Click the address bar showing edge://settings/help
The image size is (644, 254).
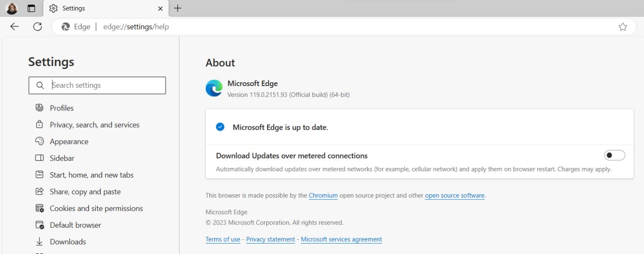293,27
